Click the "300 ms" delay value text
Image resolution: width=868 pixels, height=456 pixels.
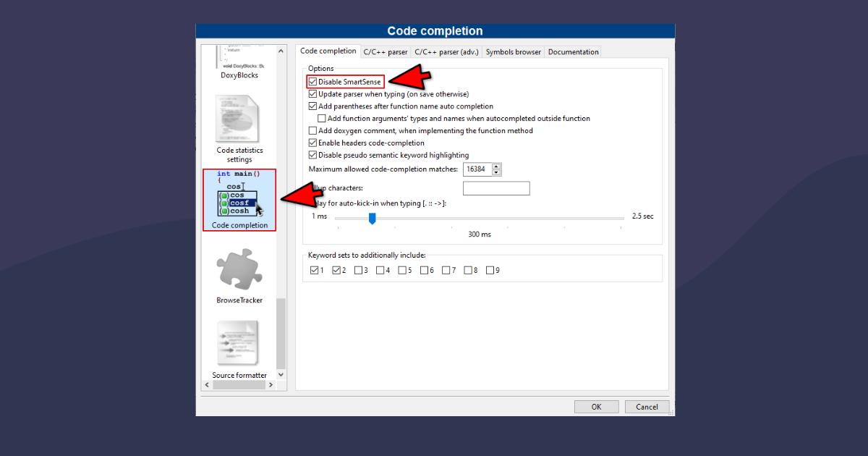(479, 235)
